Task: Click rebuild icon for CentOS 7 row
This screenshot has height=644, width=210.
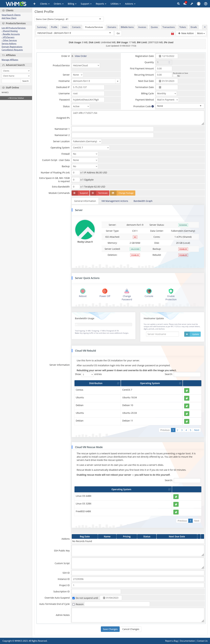Action: click(x=186, y=391)
